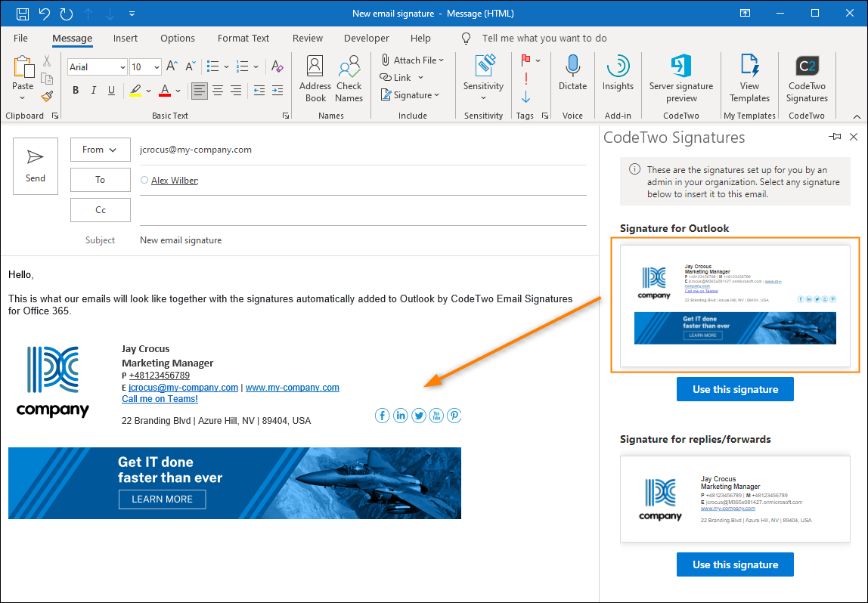Toggle Bold text formatting

76,91
